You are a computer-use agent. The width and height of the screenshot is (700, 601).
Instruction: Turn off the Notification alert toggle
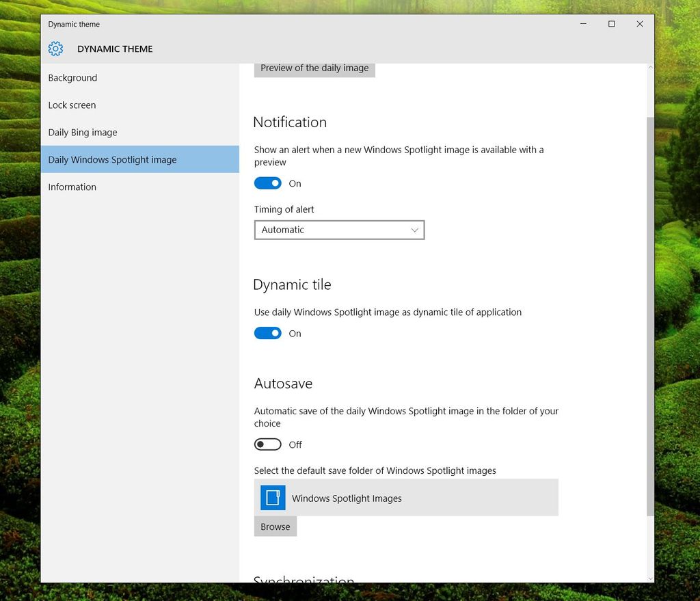point(267,183)
